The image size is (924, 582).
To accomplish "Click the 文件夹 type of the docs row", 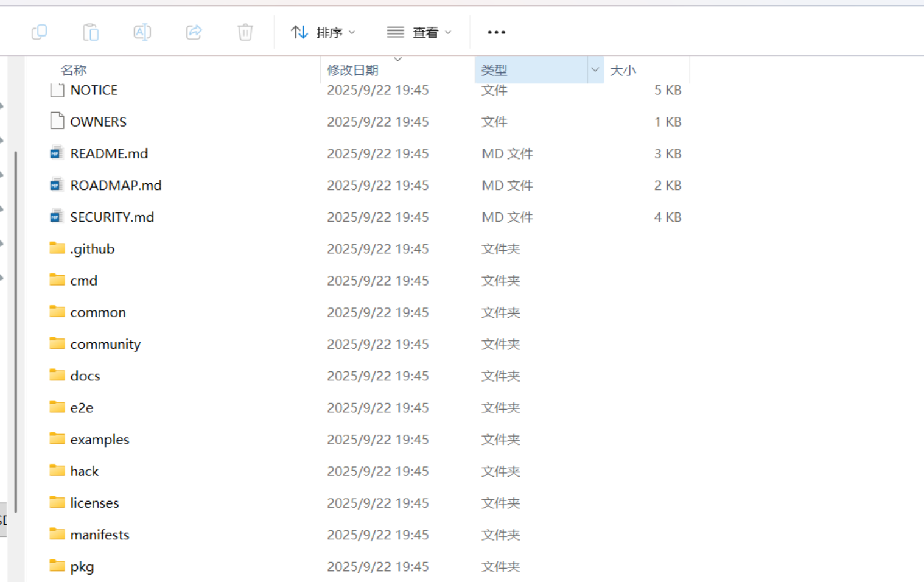I will 501,376.
